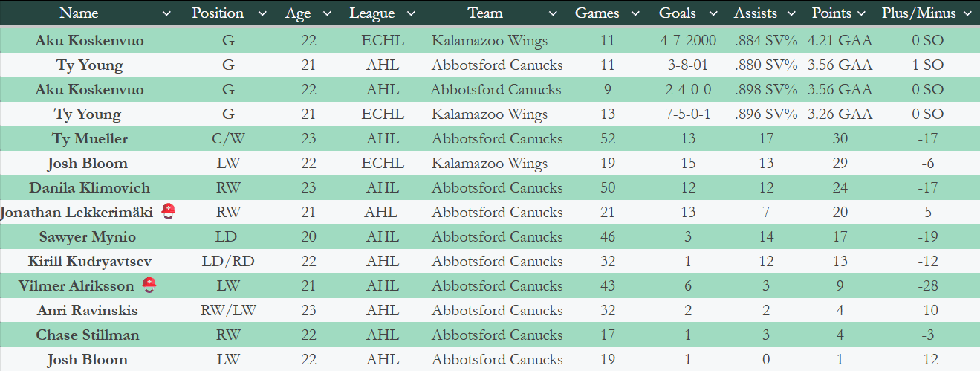Sort by the Points header label

pyautogui.click(x=831, y=13)
